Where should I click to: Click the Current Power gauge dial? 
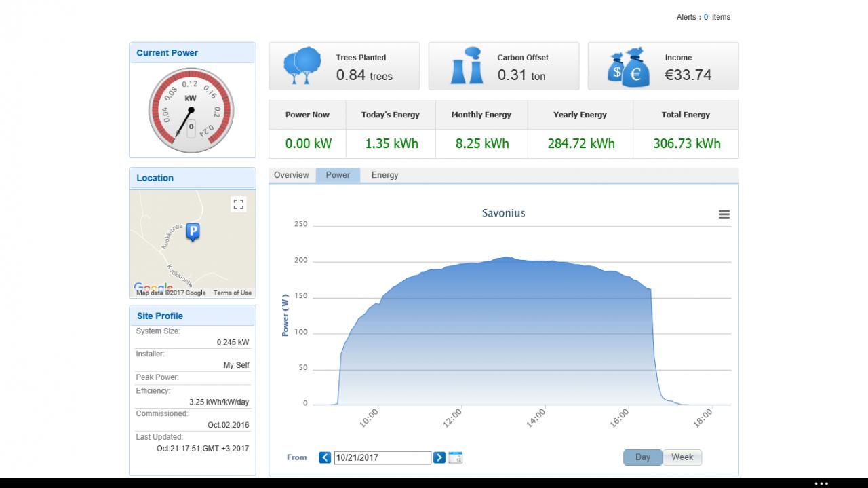(191, 110)
